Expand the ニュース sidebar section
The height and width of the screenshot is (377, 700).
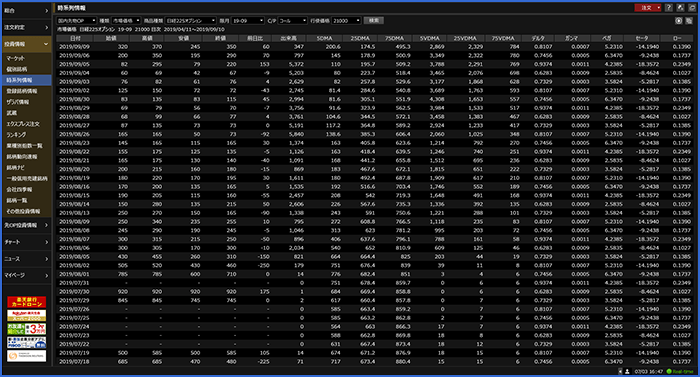[26, 259]
